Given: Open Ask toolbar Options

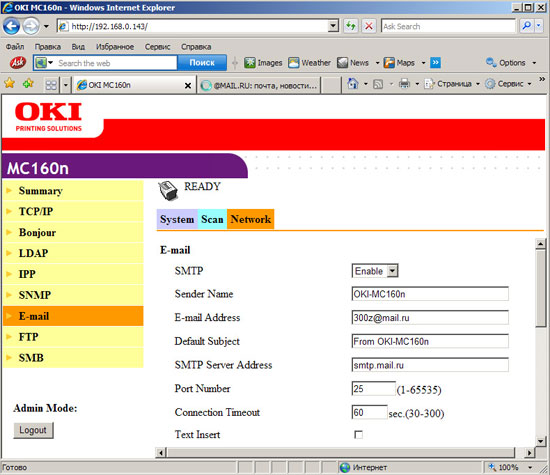Looking at the screenshot, I should (510, 63).
